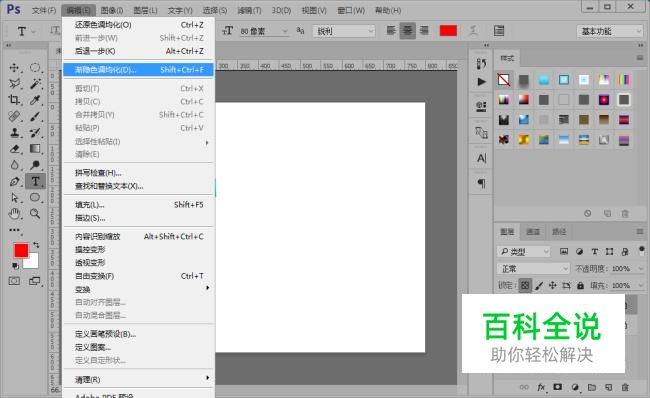Choose 填充(L)... in Edit menu
Image resolution: width=650 pixels, height=398 pixels.
pos(138,204)
